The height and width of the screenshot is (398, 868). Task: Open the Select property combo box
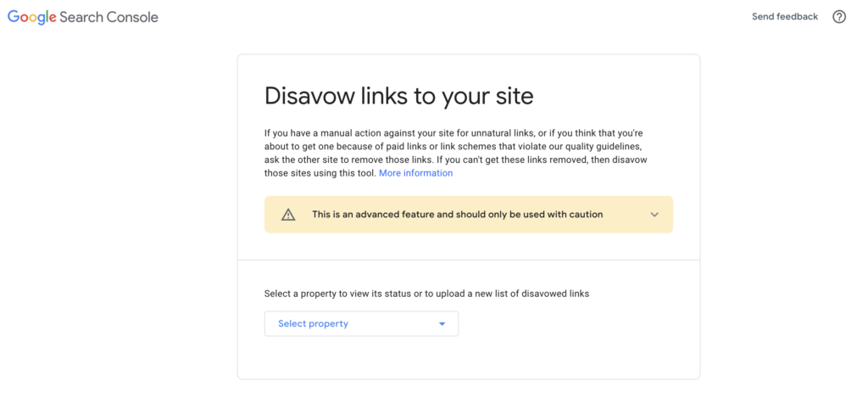pyautogui.click(x=361, y=323)
